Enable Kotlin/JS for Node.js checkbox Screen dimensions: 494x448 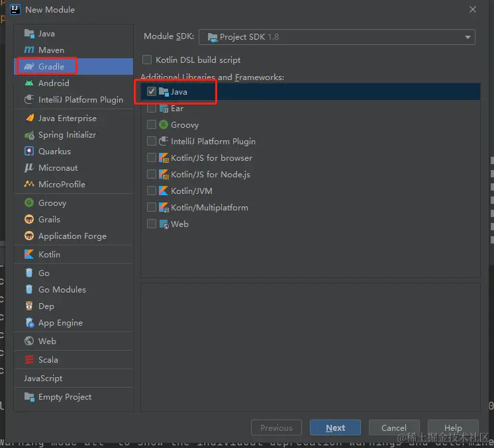[152, 174]
